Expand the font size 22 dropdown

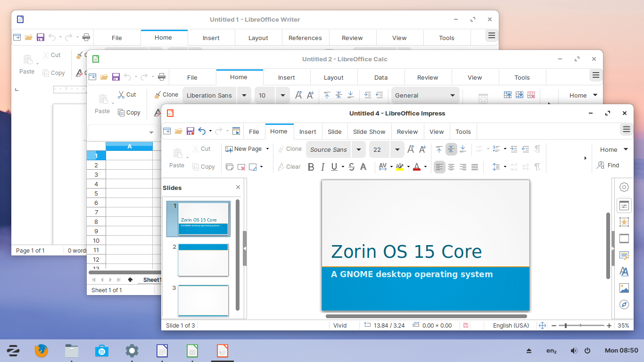click(397, 149)
